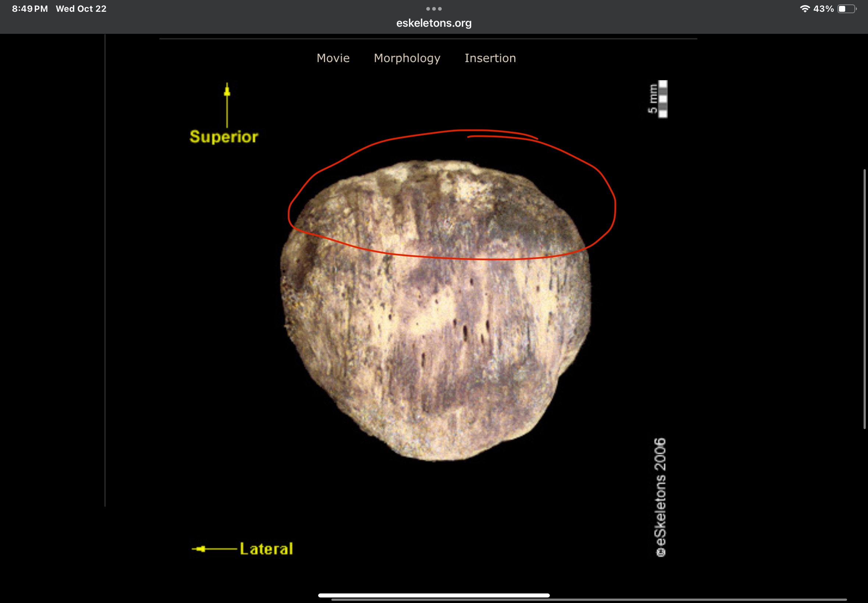
Task: Open the Movie view
Action: pos(333,58)
